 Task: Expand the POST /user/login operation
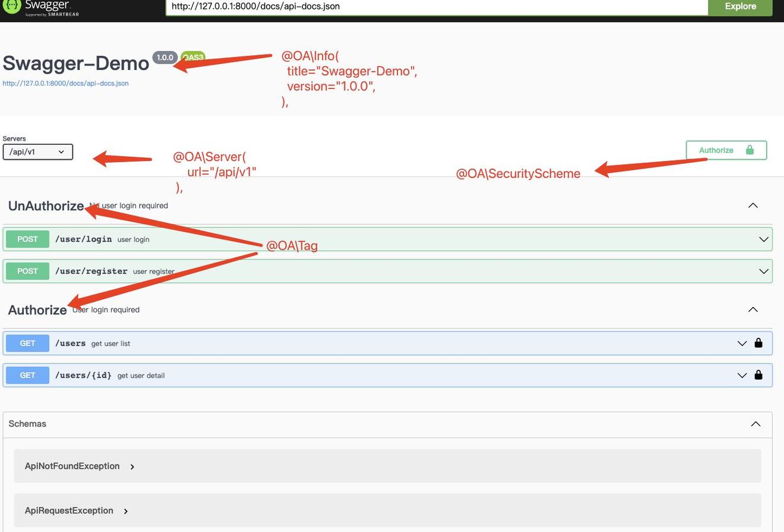click(763, 239)
